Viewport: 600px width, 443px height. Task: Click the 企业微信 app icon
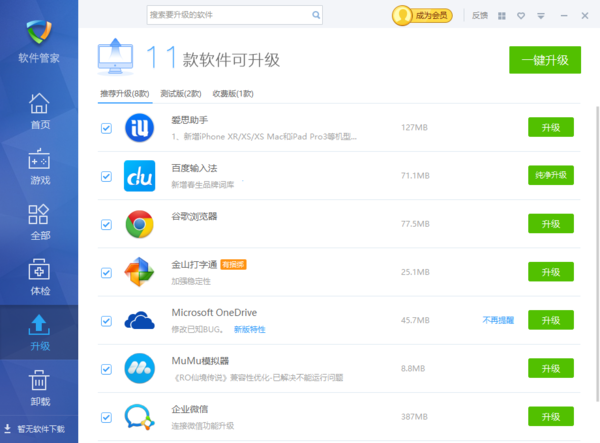(x=140, y=417)
